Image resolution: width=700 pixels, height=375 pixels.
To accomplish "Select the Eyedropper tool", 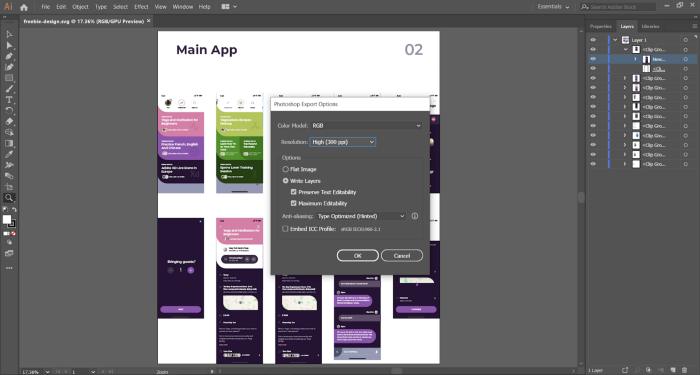I will 9,154.
